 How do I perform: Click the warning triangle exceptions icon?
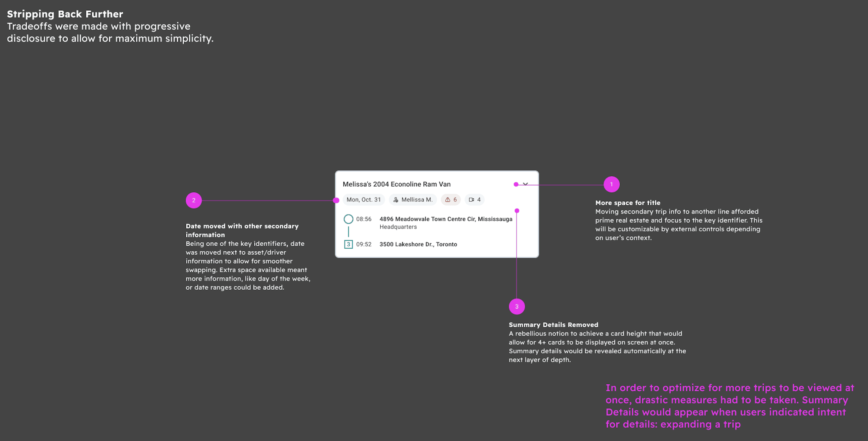click(448, 200)
